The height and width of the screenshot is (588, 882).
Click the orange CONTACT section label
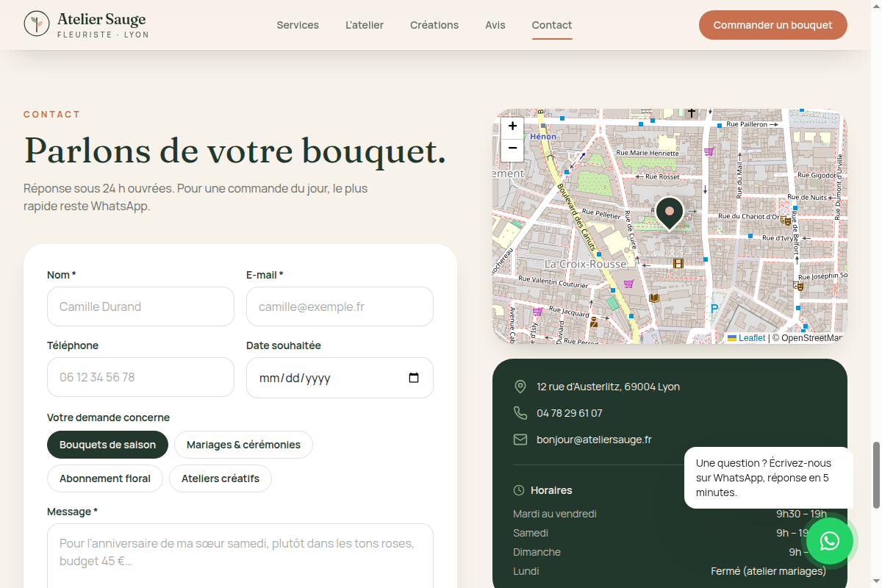[x=51, y=115]
